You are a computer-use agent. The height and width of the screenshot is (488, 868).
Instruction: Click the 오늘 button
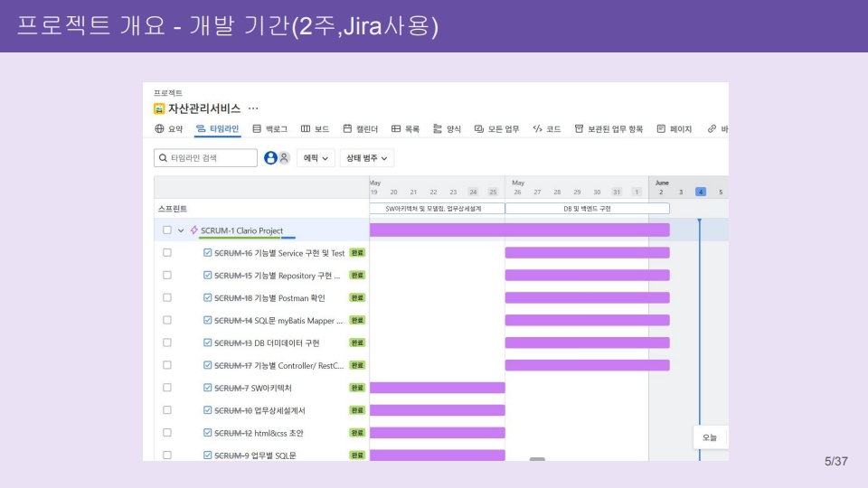point(710,437)
